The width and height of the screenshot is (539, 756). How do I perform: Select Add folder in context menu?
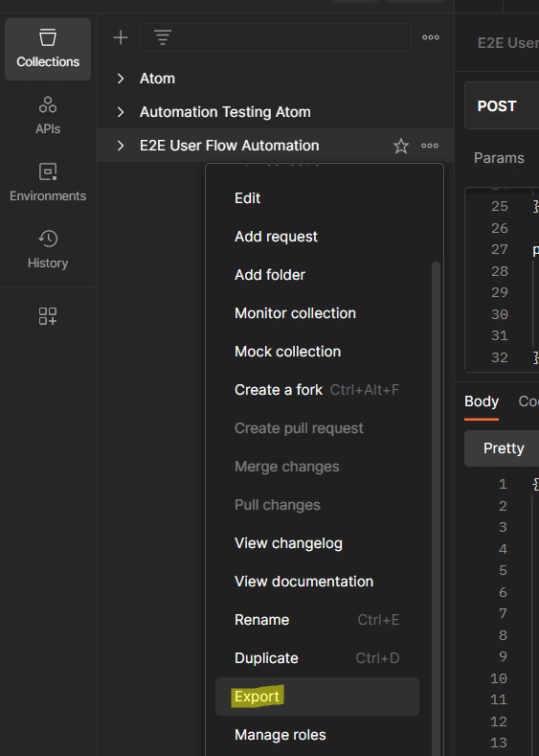coord(317,275)
